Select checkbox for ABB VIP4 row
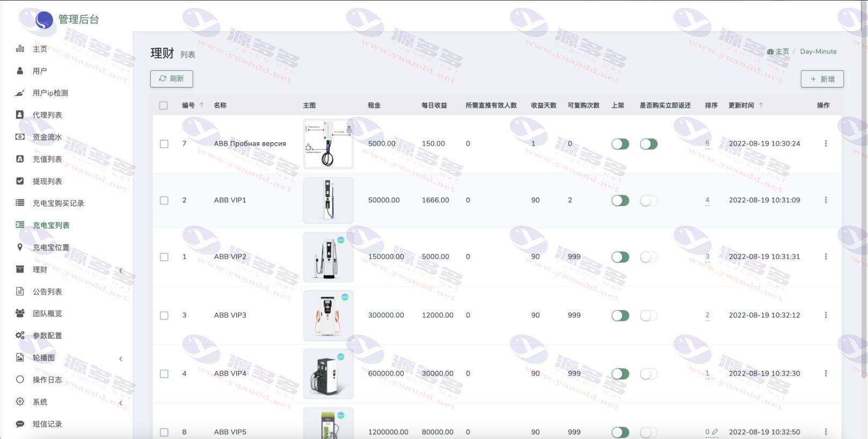The width and height of the screenshot is (868, 439). (x=164, y=374)
